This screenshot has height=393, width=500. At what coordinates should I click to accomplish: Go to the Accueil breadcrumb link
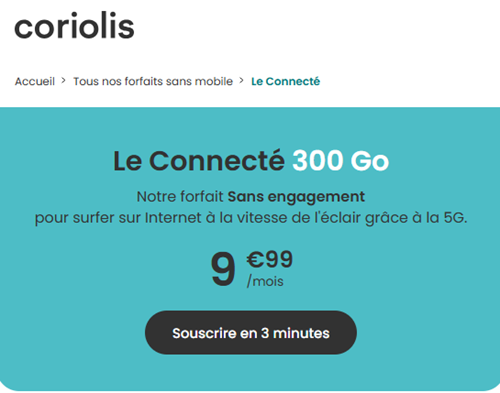coord(35,81)
